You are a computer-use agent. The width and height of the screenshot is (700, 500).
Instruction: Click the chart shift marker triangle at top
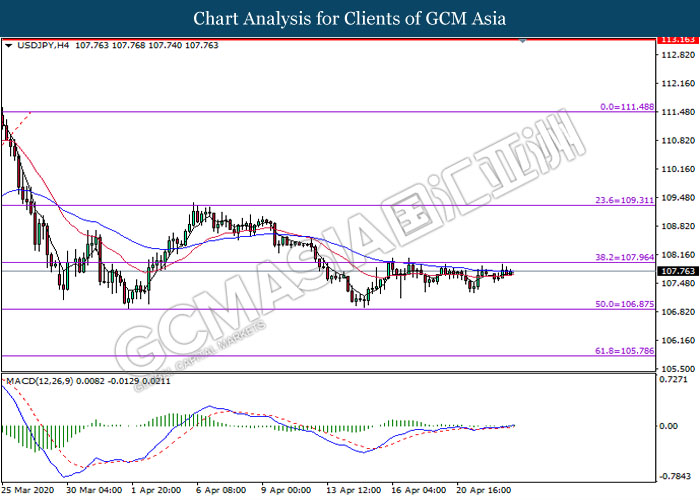[523, 41]
